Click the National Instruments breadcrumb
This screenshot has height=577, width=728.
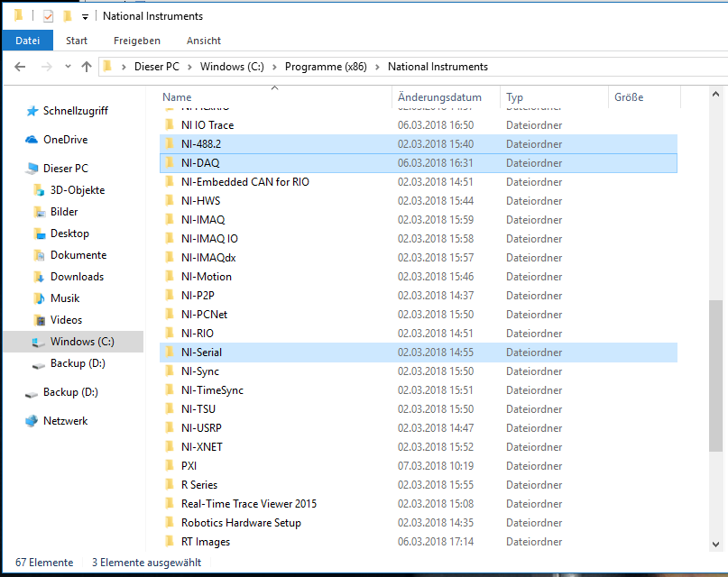coord(438,67)
